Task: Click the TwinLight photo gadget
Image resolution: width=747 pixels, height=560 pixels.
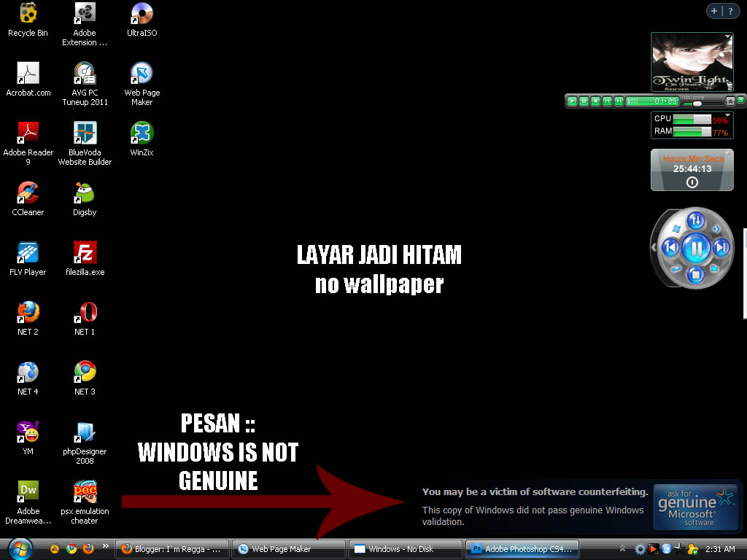Action: coord(692,62)
